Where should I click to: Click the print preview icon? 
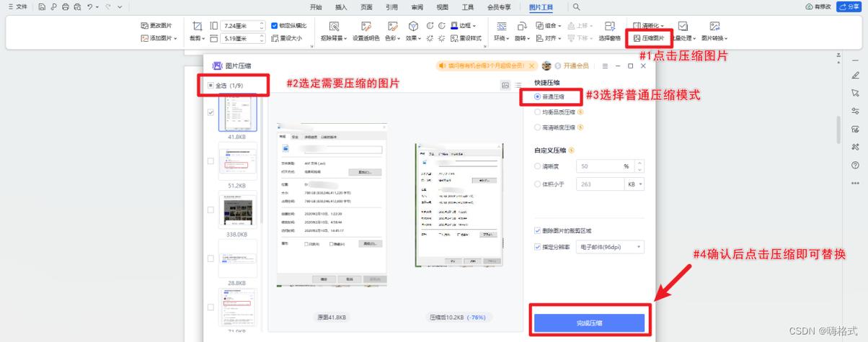(77, 6)
